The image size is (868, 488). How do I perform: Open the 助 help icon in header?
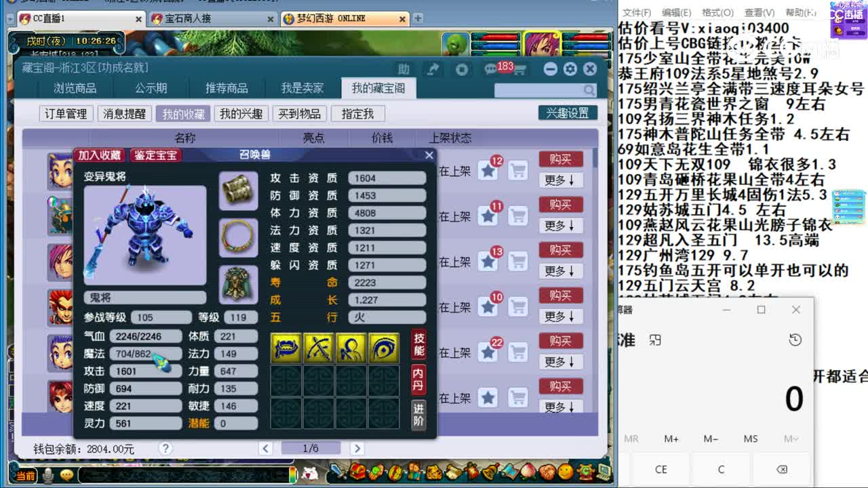click(x=404, y=69)
